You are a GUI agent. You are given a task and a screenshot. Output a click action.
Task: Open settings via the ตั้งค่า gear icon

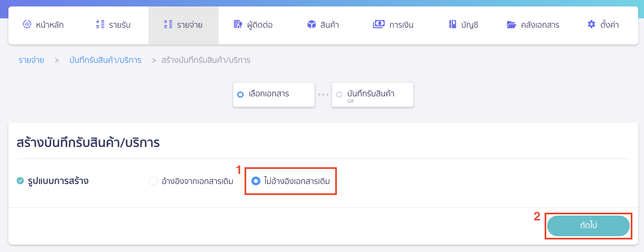coord(591,24)
